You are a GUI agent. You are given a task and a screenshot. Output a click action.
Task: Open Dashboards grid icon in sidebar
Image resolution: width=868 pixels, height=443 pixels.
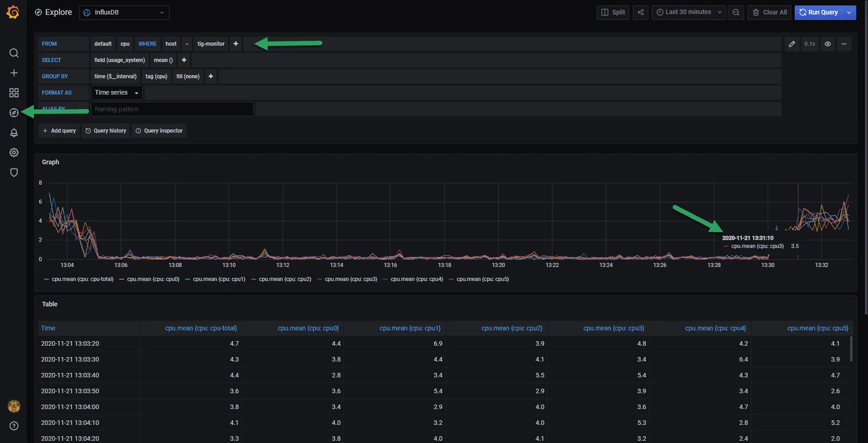(x=14, y=93)
